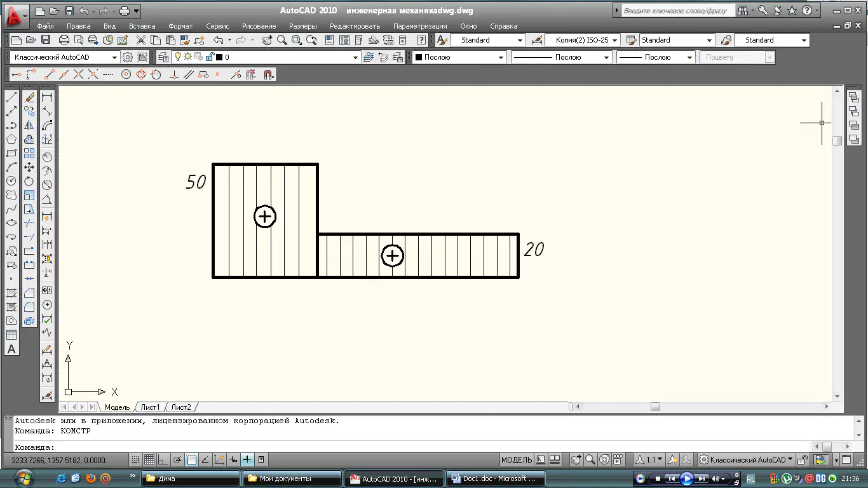The width and height of the screenshot is (868, 488).
Task: Open the Standard text style dropdown
Action: tap(488, 40)
